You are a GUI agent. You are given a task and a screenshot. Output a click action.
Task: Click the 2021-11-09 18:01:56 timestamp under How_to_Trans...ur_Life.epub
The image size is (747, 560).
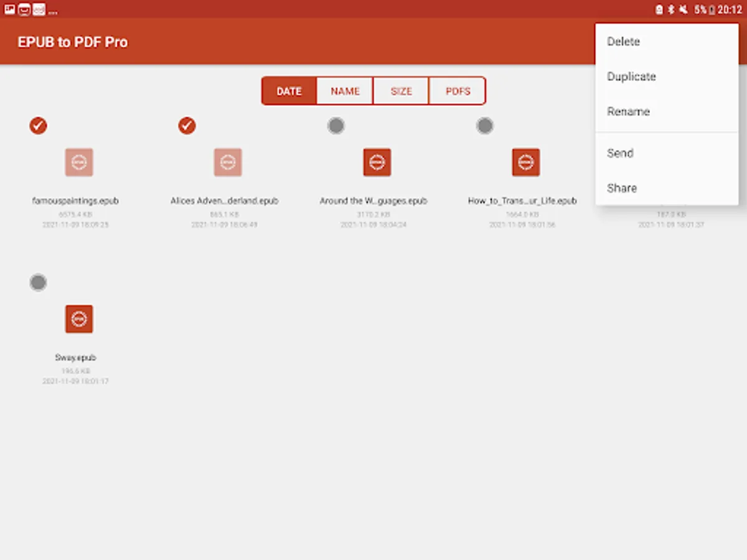pos(522,225)
